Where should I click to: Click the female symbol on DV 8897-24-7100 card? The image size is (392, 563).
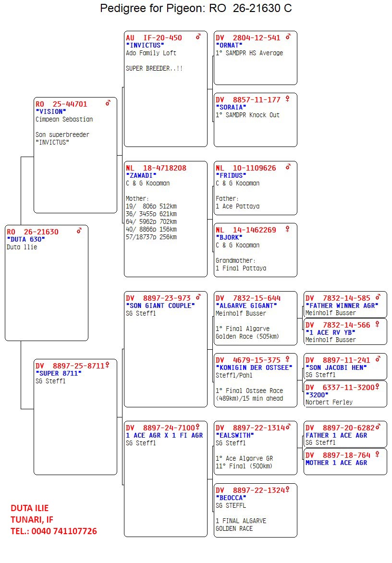(197, 427)
